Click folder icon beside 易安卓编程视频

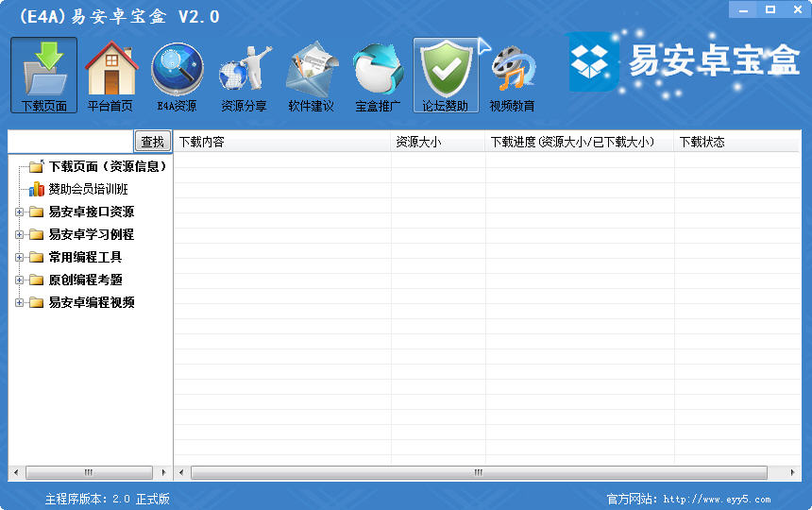tap(36, 303)
